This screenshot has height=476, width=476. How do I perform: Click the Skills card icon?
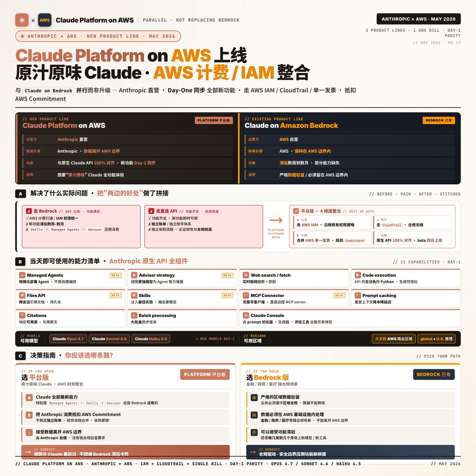click(134, 296)
